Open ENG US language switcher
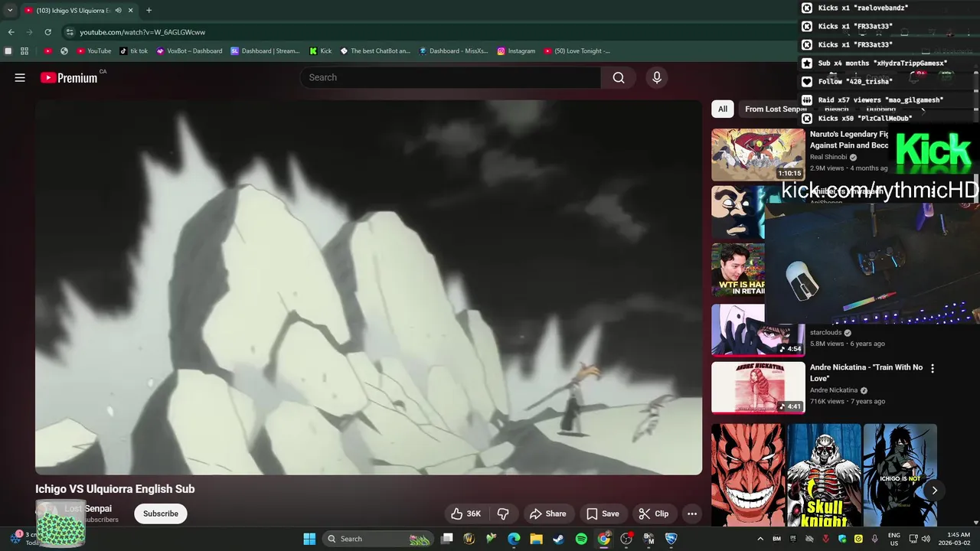Viewport: 980px width, 551px height. point(894,539)
